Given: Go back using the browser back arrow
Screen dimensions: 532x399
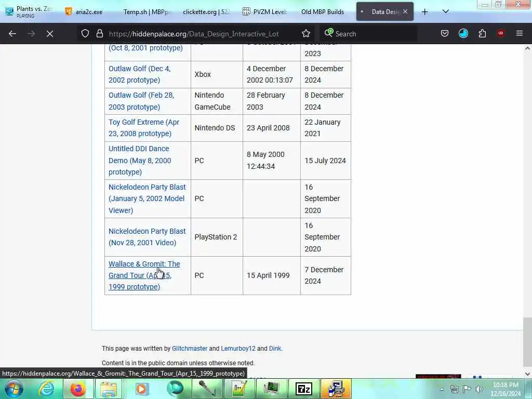Looking at the screenshot, I should pyautogui.click(x=12, y=34).
